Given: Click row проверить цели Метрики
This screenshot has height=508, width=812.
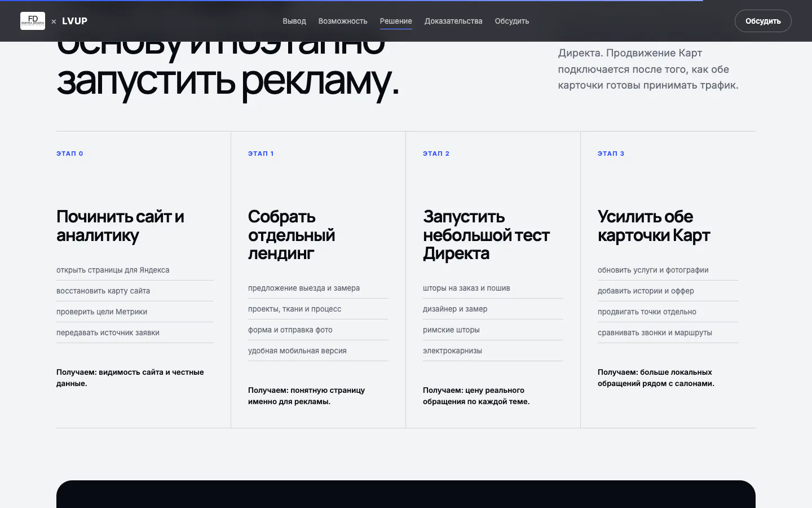Looking at the screenshot, I should 135,312.
